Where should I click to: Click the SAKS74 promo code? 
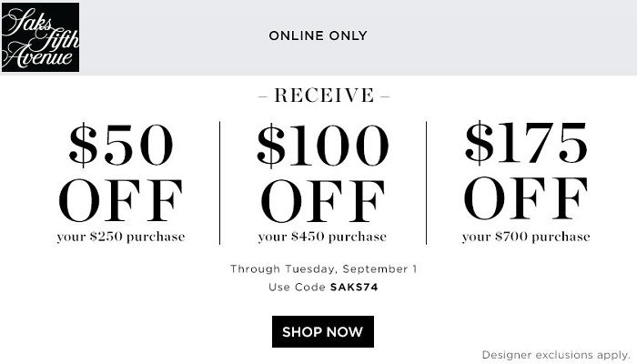tap(354, 287)
